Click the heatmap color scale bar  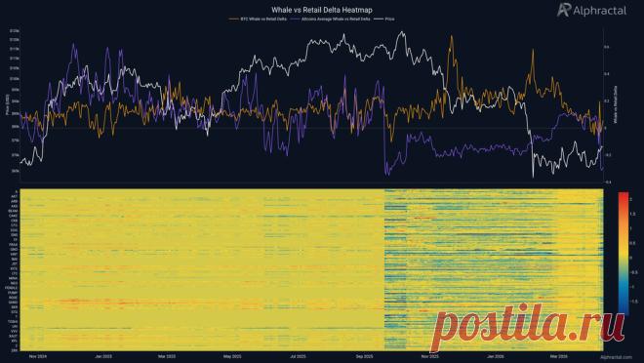(624, 254)
